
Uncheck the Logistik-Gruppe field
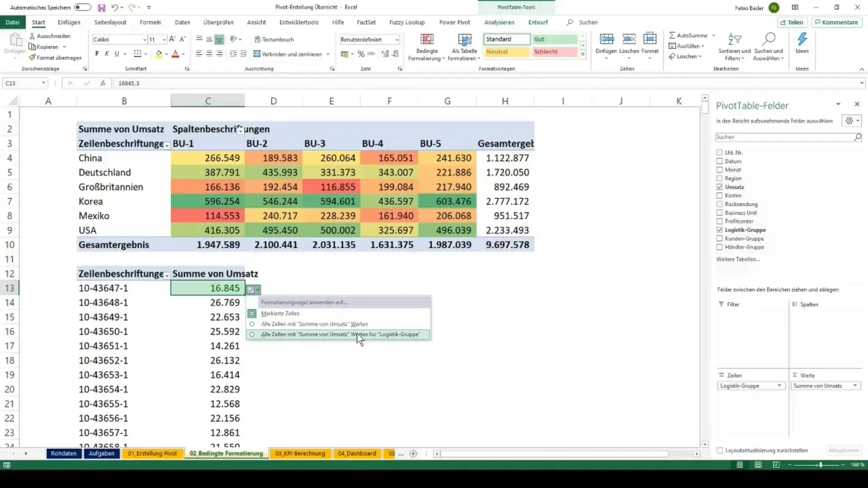point(719,230)
